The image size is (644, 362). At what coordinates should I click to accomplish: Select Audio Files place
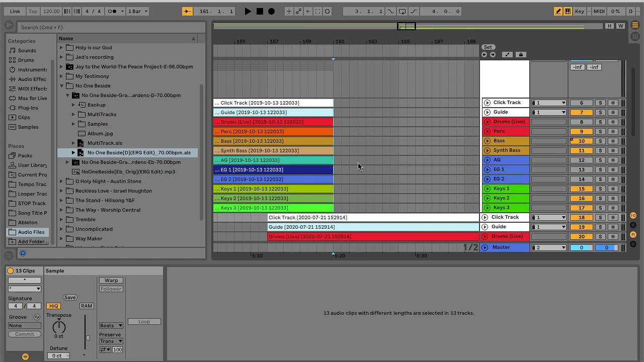(x=28, y=232)
